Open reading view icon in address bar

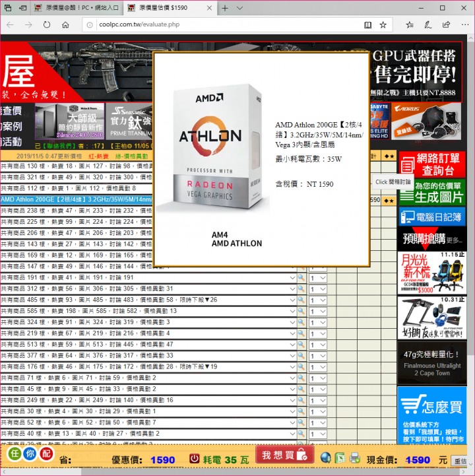coord(367,24)
